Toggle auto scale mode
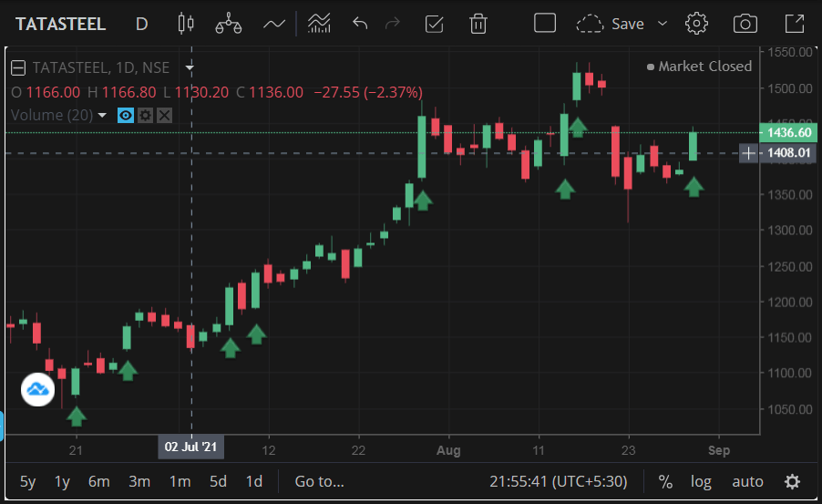Image resolution: width=822 pixels, height=504 pixels. coord(747,481)
